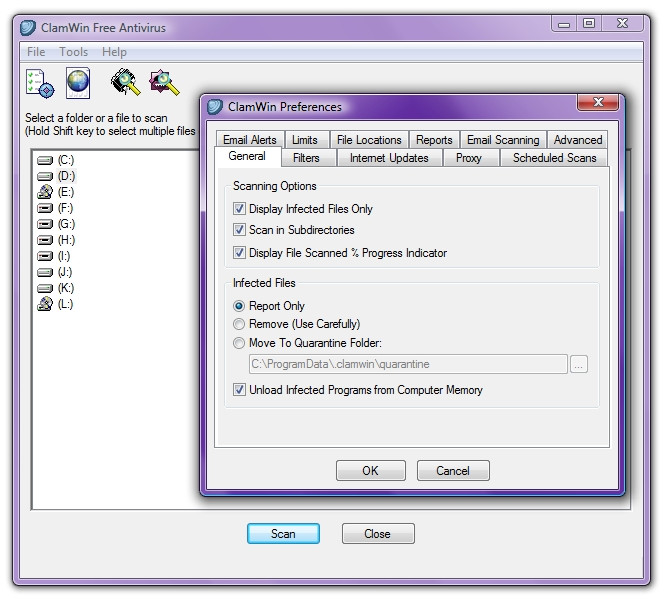This screenshot has width=666, height=599.
Task: Click the quarantine folder browse button
Action: pos(578,365)
